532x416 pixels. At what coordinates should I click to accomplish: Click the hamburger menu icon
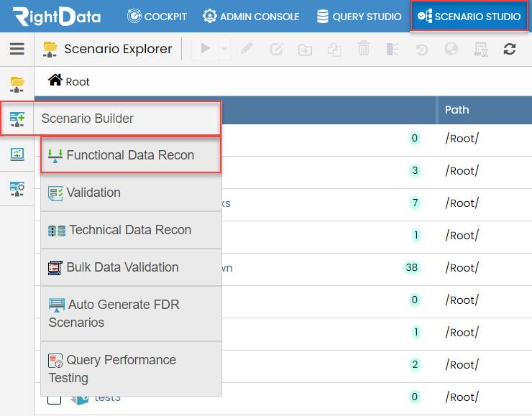[x=17, y=49]
